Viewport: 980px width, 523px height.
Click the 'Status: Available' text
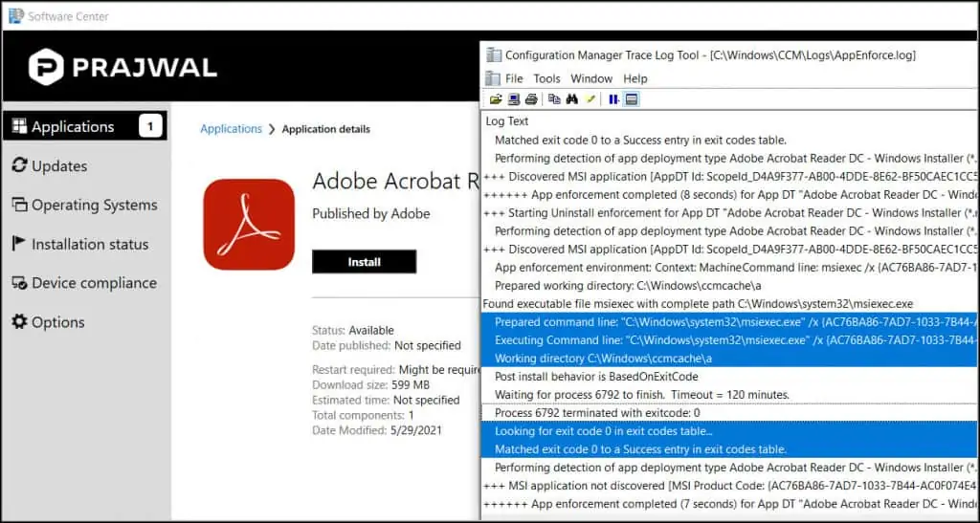pos(353,330)
